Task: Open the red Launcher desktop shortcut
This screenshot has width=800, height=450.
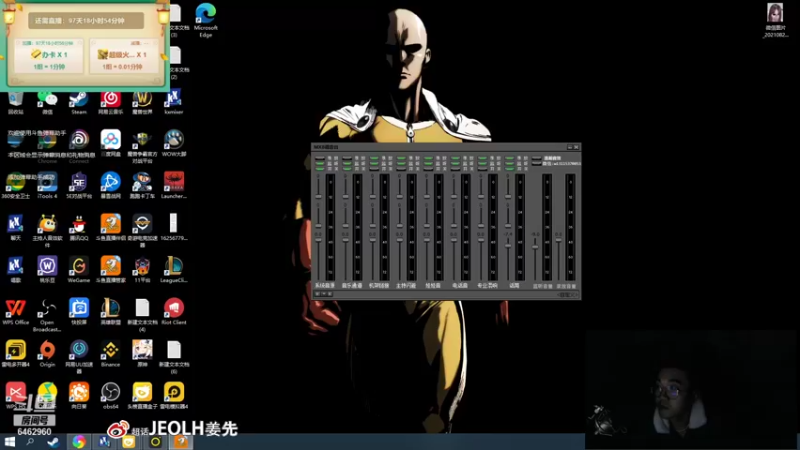Action: 173,185
